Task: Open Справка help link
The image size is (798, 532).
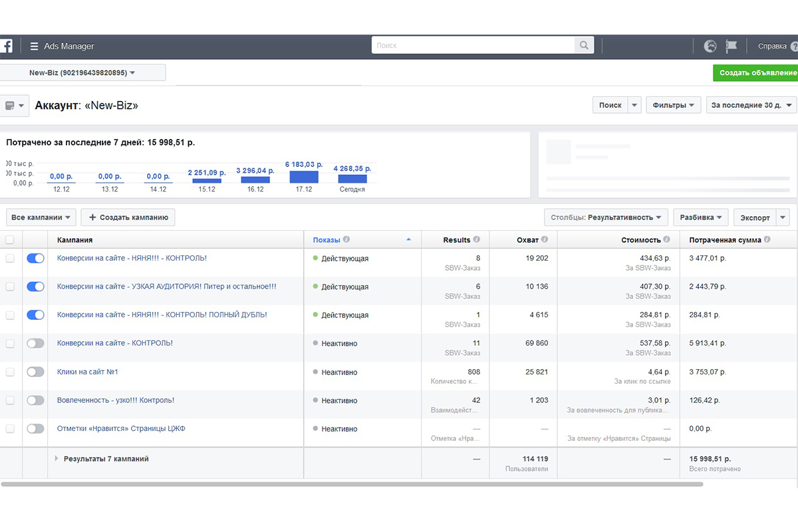Action: point(772,47)
